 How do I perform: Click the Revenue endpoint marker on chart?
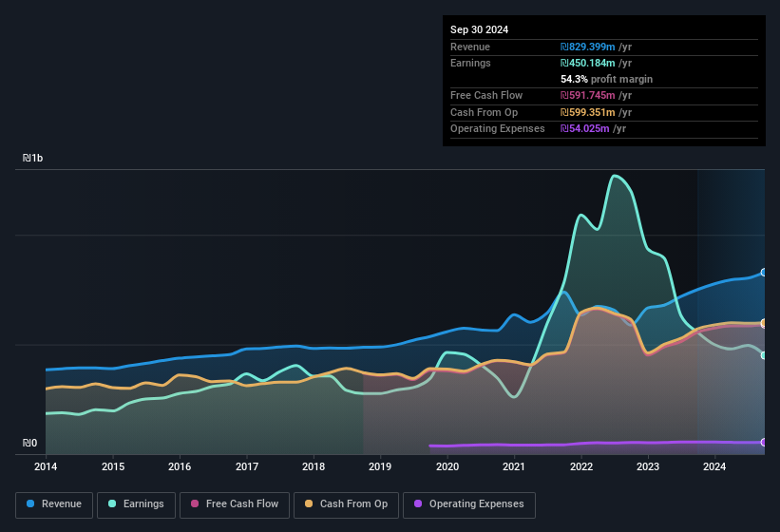764,273
